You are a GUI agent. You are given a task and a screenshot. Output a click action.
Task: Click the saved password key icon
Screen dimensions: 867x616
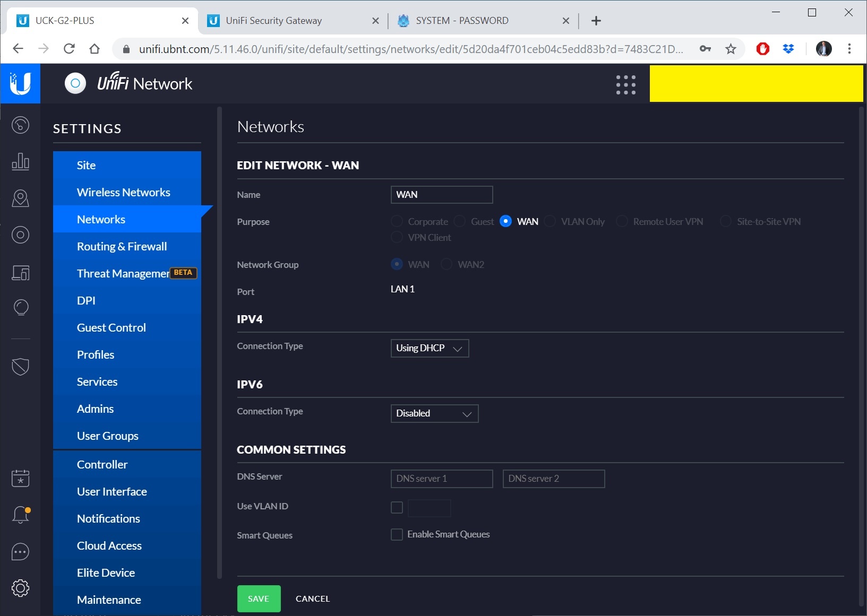[x=705, y=49]
